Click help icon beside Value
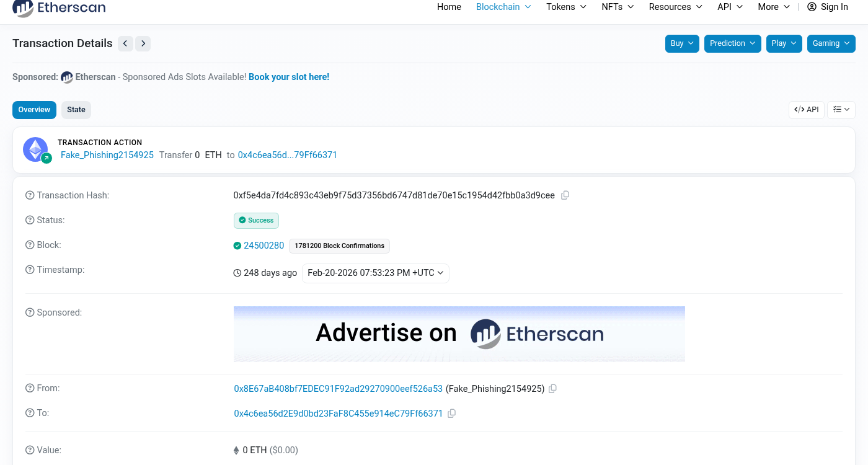This screenshot has width=868, height=465. (x=30, y=450)
